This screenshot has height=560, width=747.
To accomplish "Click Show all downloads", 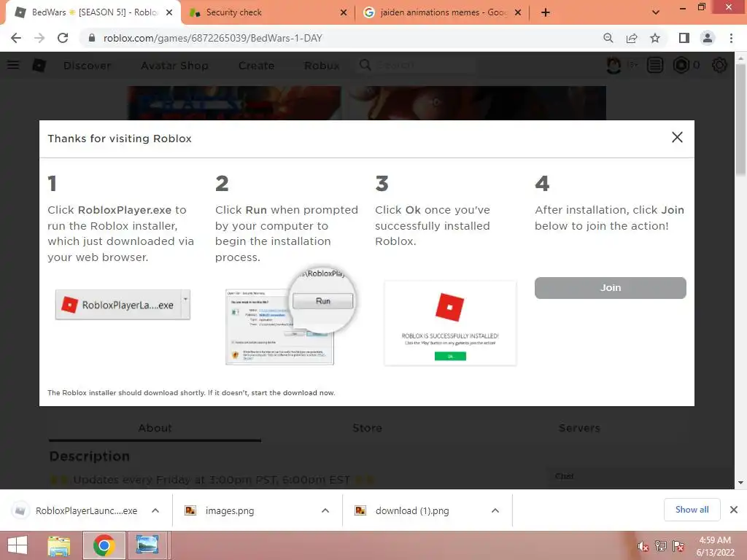I will 692,510.
